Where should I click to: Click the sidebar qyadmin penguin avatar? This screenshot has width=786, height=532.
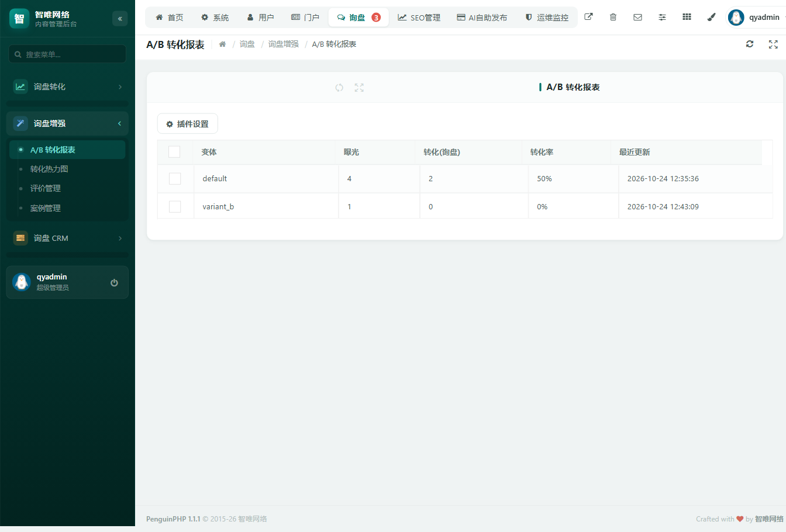click(22, 282)
